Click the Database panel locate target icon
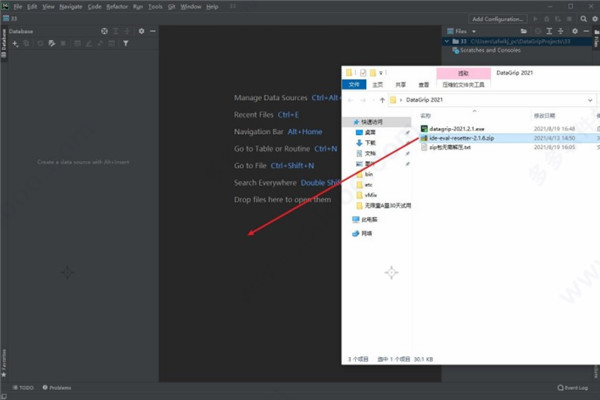 tap(104, 31)
